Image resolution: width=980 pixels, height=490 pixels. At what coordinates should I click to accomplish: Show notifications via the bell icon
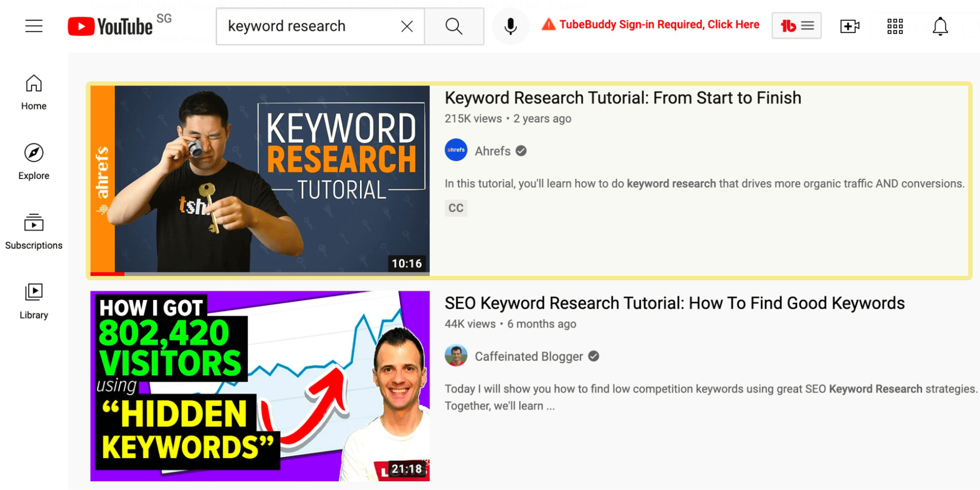940,26
